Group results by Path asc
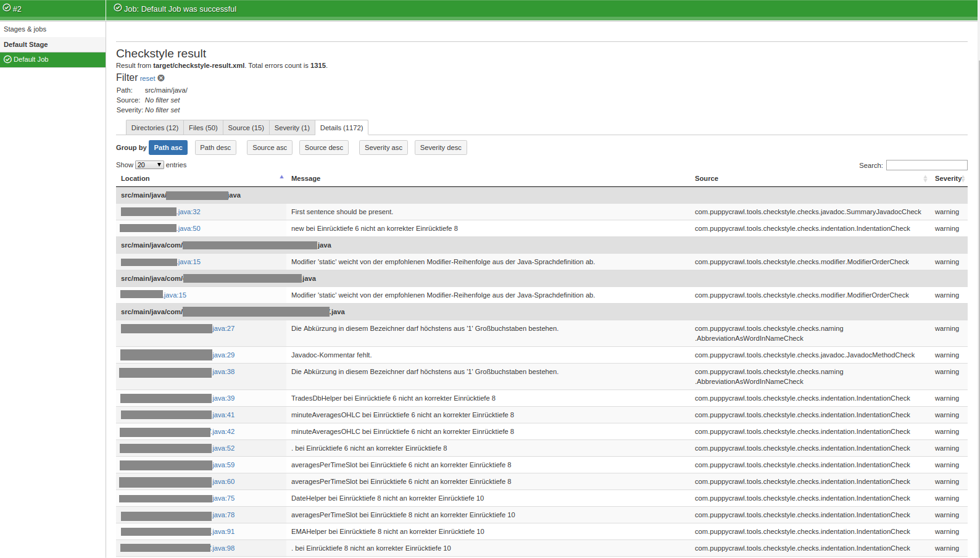Image resolution: width=980 pixels, height=558 pixels. coord(168,148)
